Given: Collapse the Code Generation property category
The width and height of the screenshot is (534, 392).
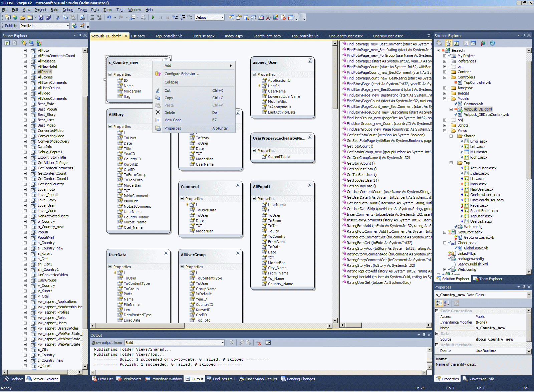Looking at the screenshot, I should point(437,311).
